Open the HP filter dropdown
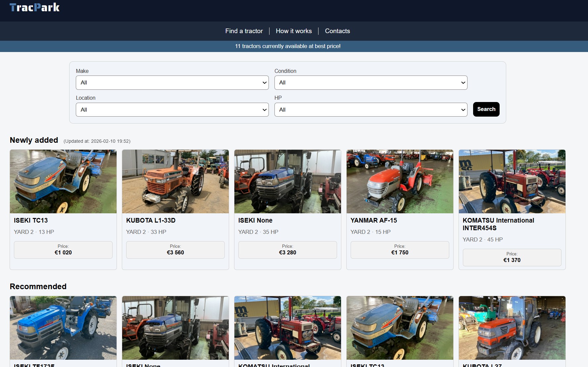 tap(370, 110)
